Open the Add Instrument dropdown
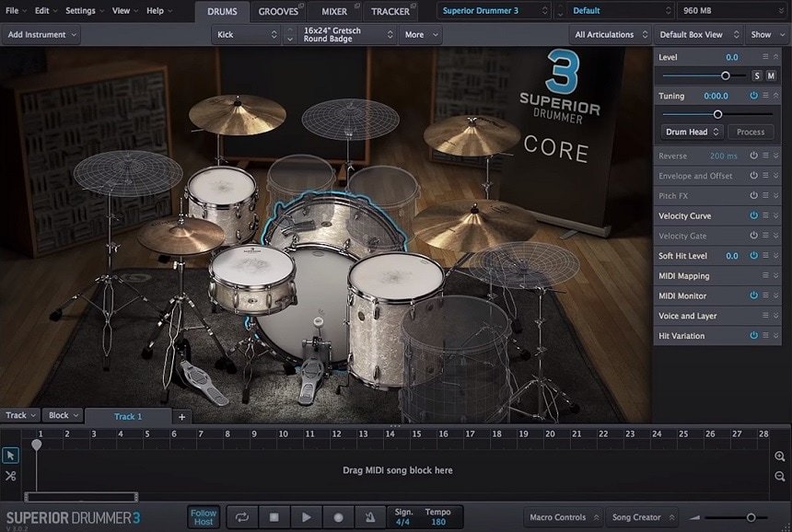Viewport: 792px width, 532px height. click(x=41, y=35)
